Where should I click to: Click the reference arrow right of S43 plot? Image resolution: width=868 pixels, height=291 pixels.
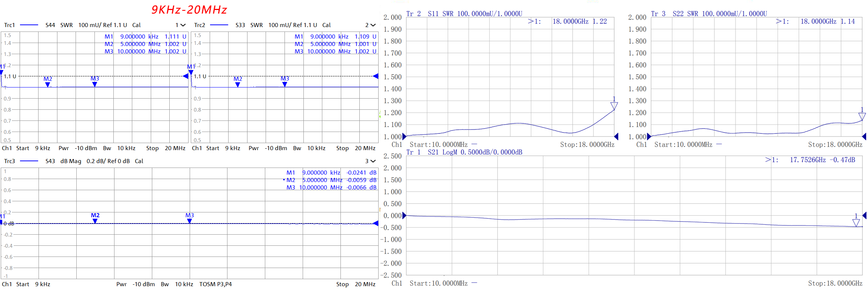coord(376,223)
